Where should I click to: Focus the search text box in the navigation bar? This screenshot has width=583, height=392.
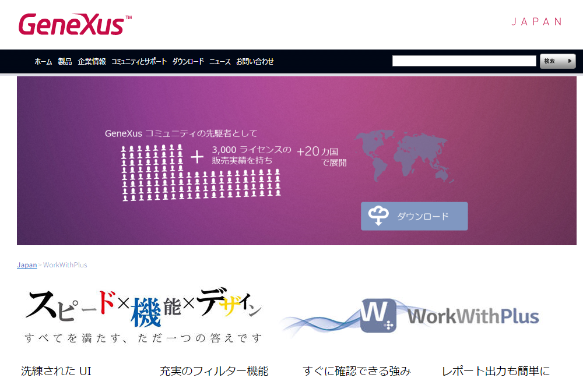pyautogui.click(x=463, y=61)
